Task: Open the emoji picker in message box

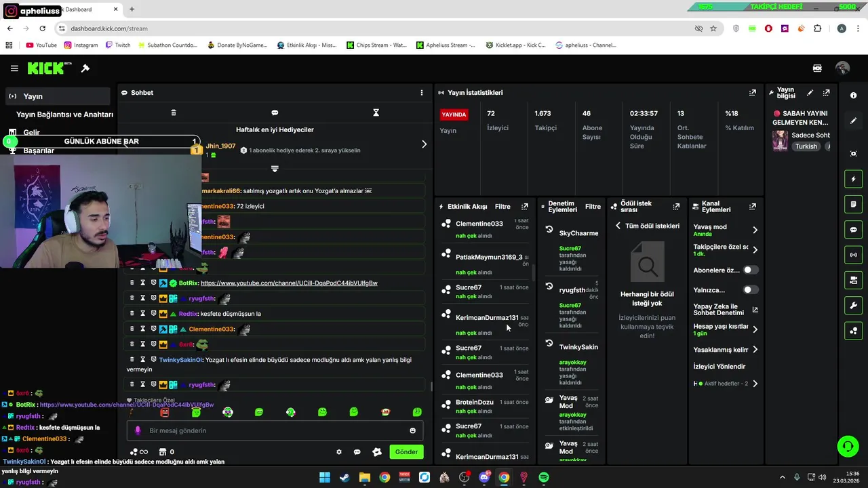Action: click(x=412, y=430)
